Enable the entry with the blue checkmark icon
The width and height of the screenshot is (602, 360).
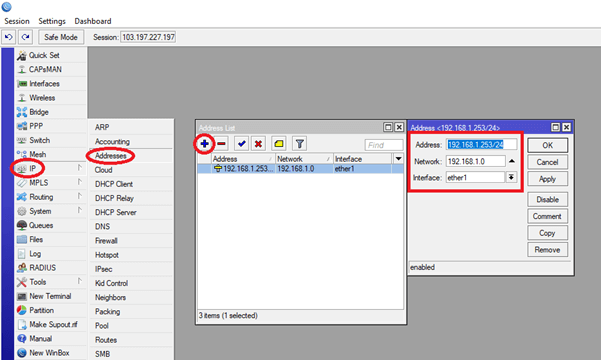241,144
